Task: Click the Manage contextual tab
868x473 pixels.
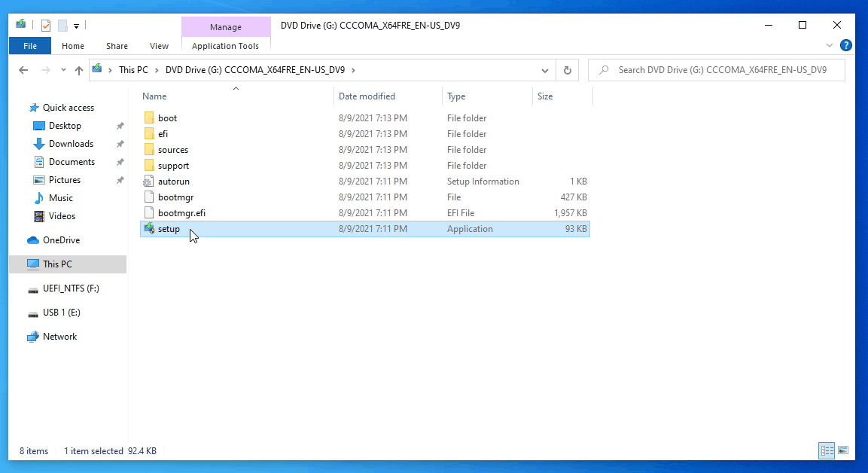Action: click(x=226, y=27)
